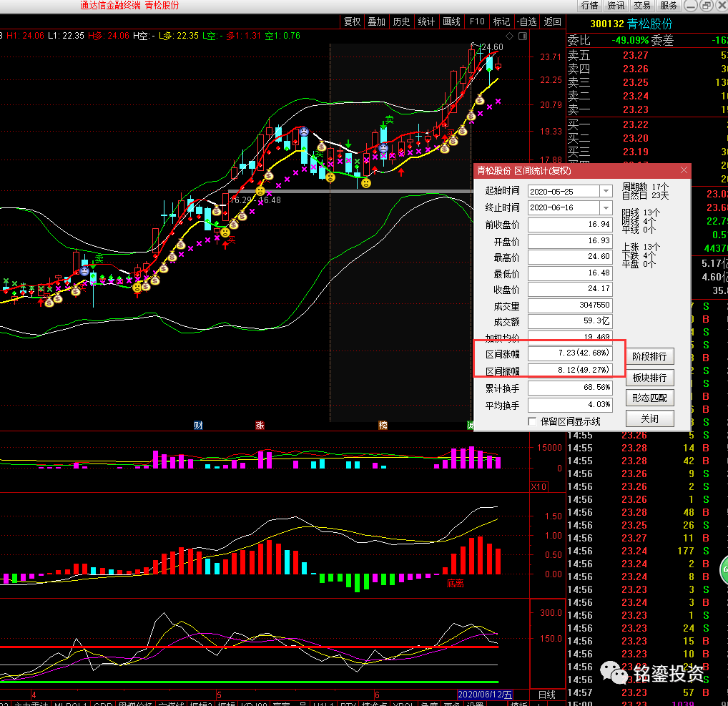Click the 卖五 price 23.27 row
The image size is (728, 706).
click(x=647, y=55)
